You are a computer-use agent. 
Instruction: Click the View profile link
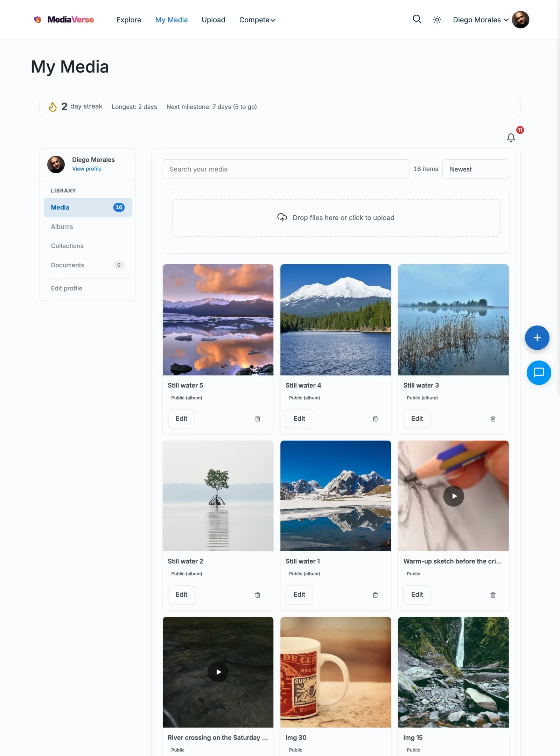tap(87, 169)
